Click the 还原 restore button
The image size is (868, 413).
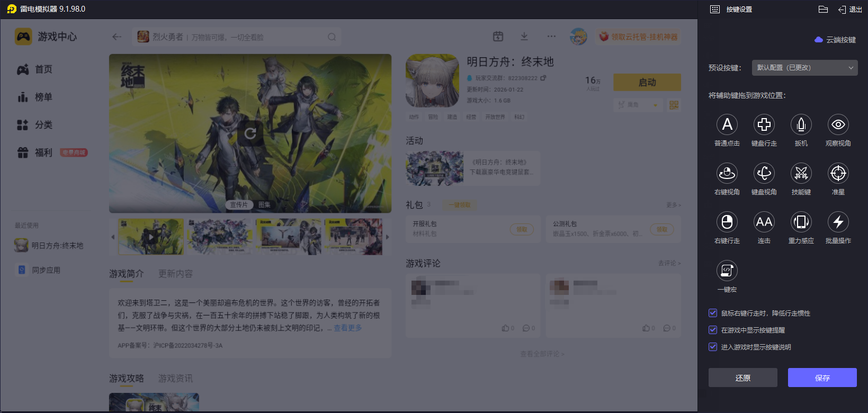point(743,378)
